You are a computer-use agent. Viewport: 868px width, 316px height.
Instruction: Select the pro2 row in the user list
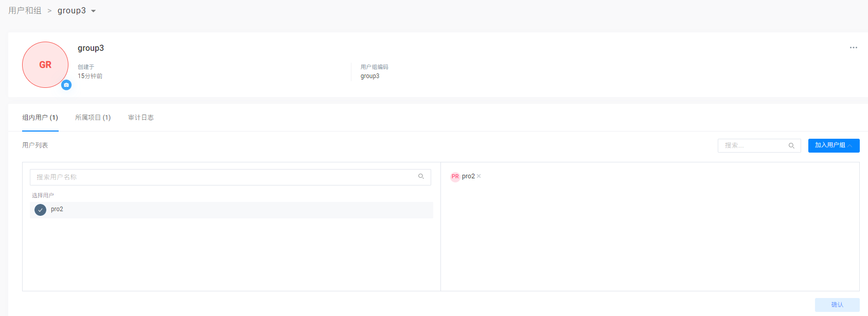[x=232, y=210]
